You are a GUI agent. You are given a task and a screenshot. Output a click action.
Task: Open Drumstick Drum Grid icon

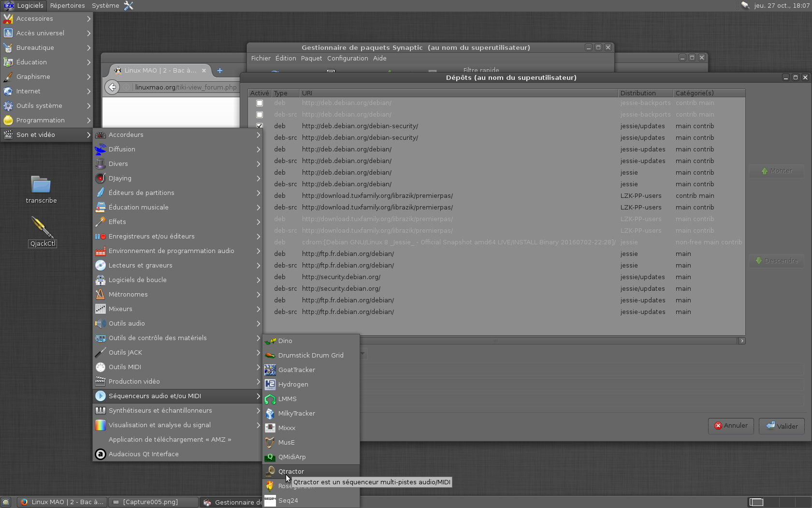[270, 355]
